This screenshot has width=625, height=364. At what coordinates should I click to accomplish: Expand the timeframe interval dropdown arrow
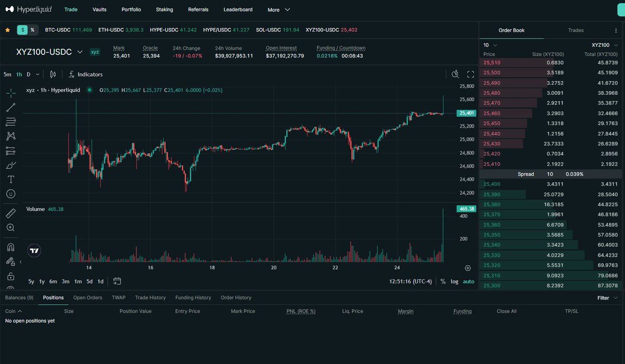coord(38,74)
